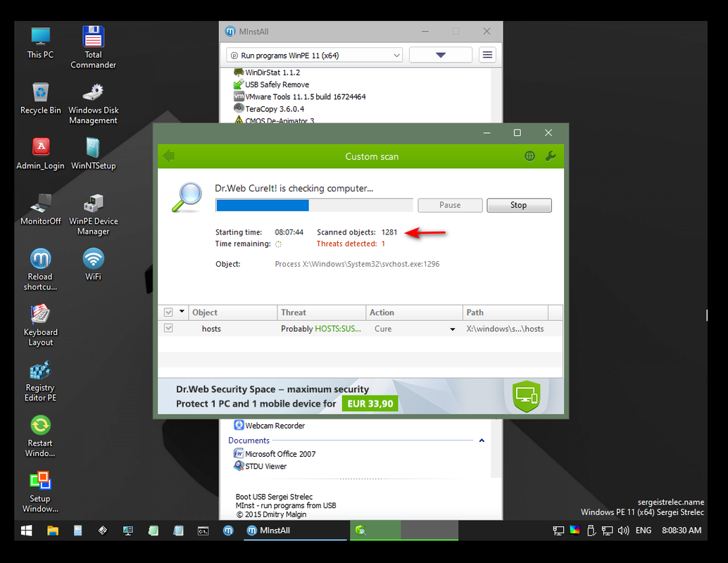Click the HOSTS:SUS... threat name
This screenshot has width=728, height=563.
[337, 329]
